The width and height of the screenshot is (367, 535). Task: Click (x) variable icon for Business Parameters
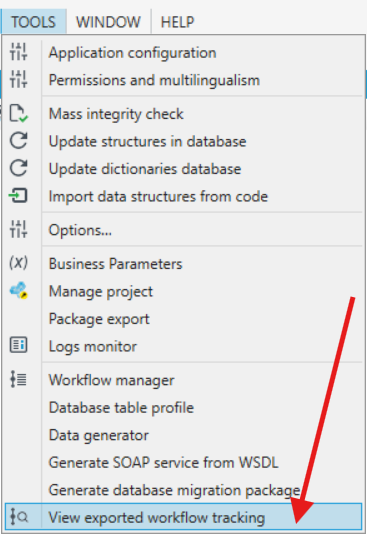[x=18, y=263]
